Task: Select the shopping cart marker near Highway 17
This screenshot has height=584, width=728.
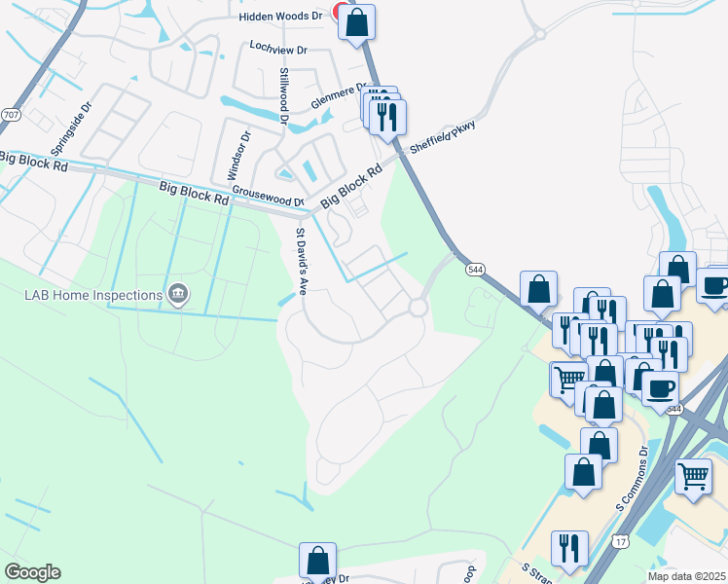Action: click(x=694, y=478)
